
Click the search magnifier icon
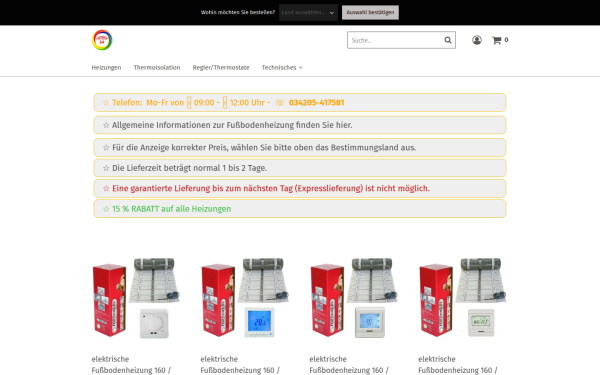(x=448, y=40)
